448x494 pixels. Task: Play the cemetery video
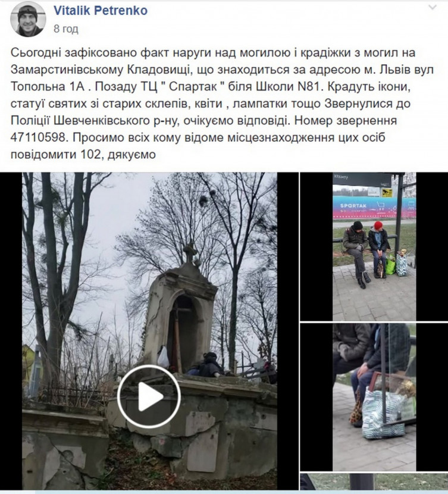tap(149, 396)
